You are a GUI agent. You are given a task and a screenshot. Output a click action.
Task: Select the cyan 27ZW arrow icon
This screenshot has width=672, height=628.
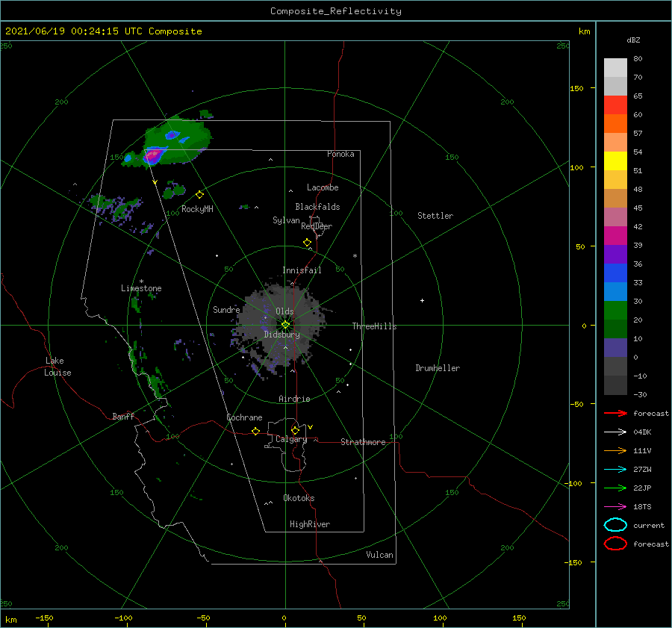pyautogui.click(x=615, y=470)
